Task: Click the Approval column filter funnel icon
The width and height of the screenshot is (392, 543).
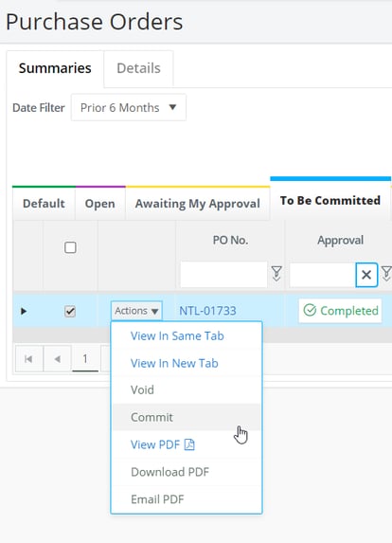Action: (x=386, y=274)
